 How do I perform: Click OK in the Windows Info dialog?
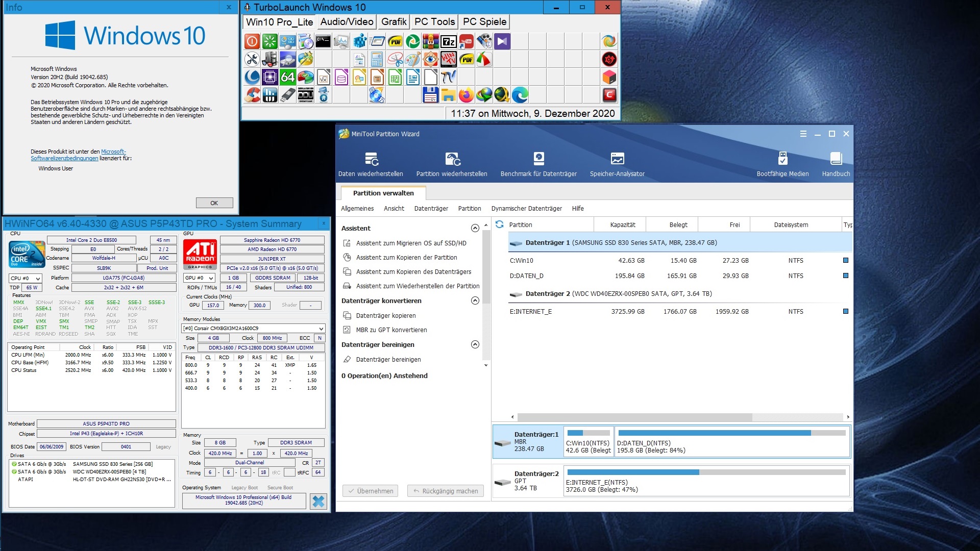(214, 203)
